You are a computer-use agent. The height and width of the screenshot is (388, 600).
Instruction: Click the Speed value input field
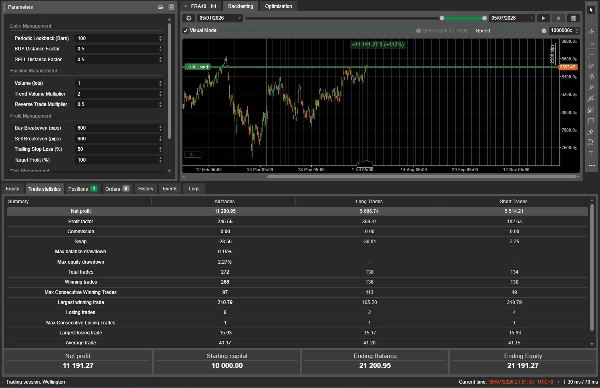(564, 30)
